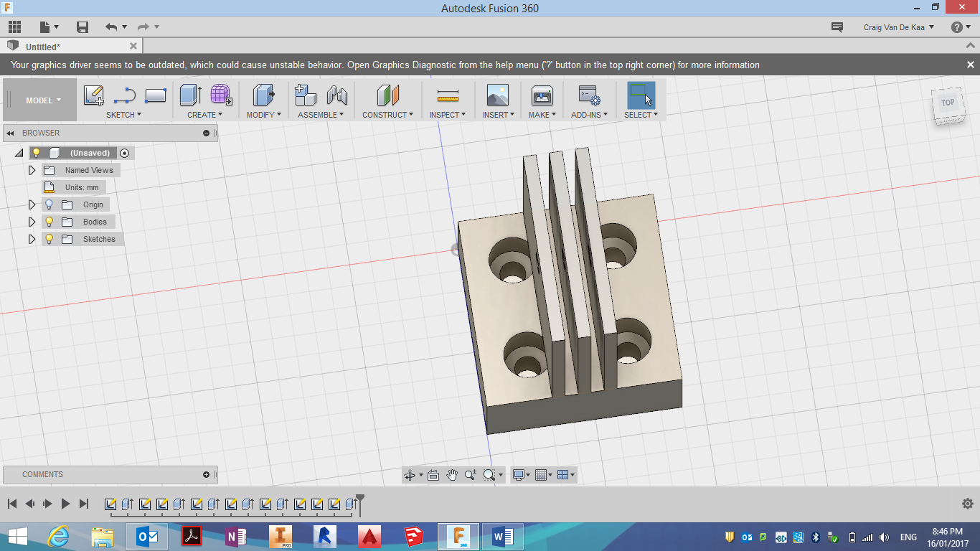Open the 3D Print Make icon

tap(542, 95)
